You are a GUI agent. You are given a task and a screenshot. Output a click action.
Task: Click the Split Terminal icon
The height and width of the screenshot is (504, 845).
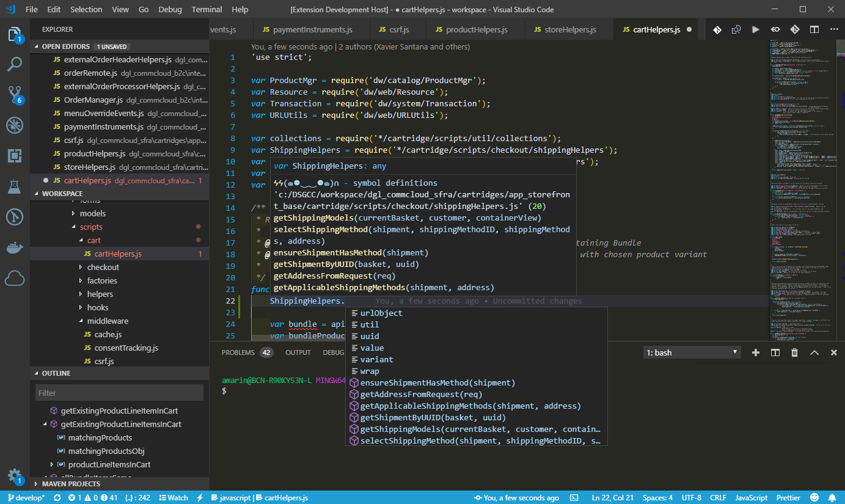pos(775,352)
